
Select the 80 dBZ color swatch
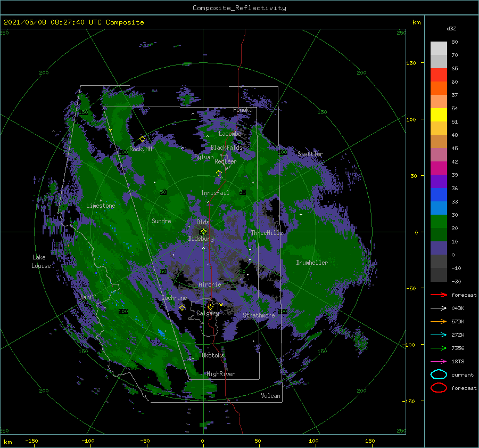tap(439, 48)
